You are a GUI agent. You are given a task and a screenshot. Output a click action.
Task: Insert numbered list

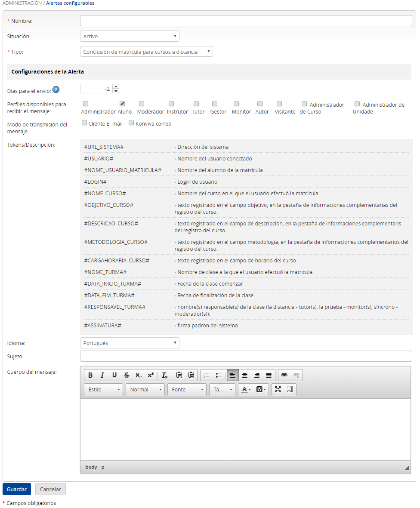[207, 375]
